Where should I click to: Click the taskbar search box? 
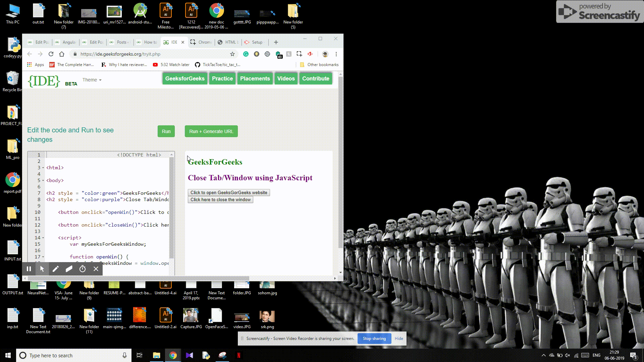(x=74, y=355)
